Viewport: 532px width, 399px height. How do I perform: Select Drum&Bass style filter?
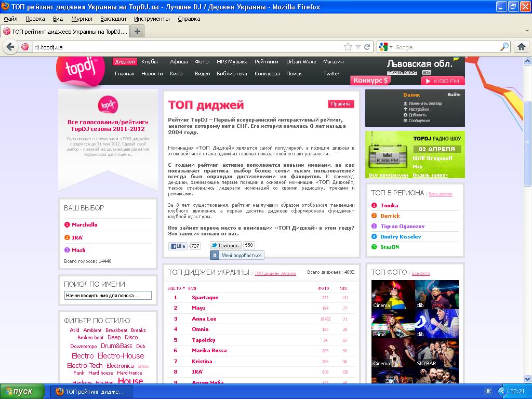pos(116,345)
